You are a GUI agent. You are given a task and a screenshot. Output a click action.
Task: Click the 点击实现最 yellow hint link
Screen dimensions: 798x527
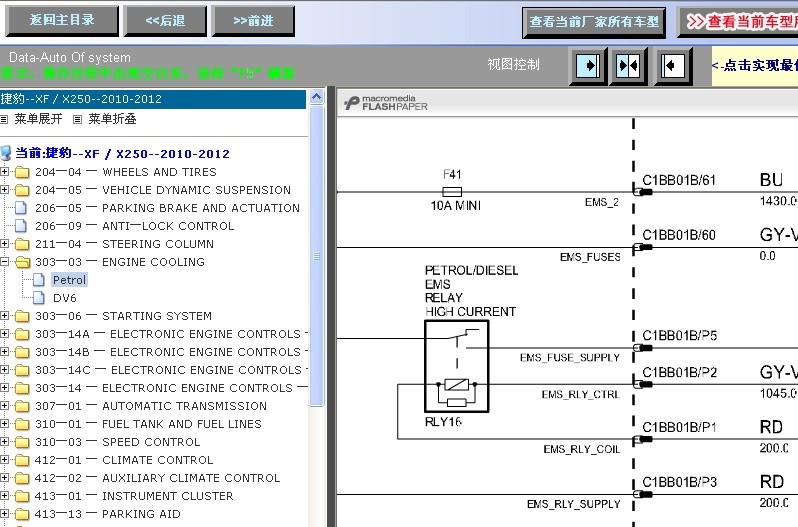point(755,66)
